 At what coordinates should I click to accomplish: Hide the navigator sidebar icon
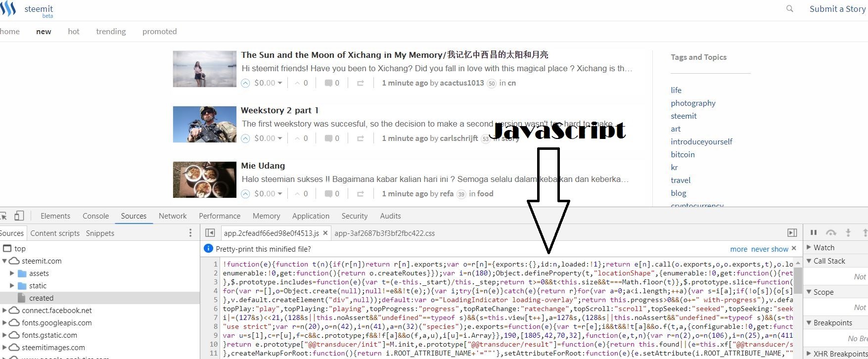point(210,233)
